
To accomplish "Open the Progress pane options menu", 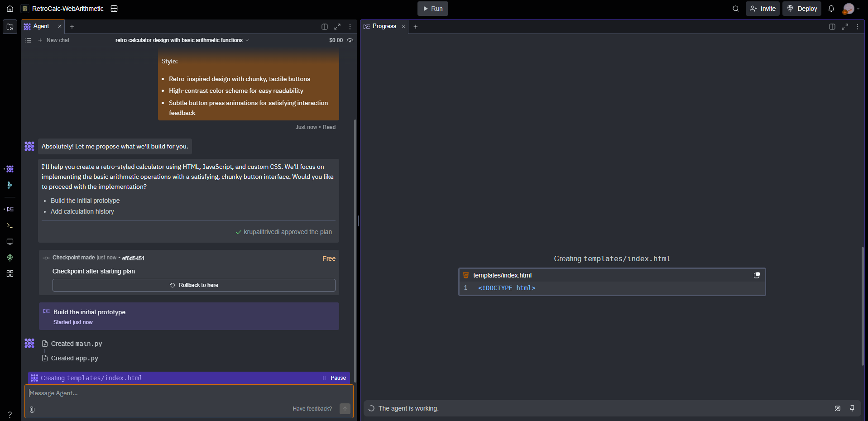I will 858,27.
